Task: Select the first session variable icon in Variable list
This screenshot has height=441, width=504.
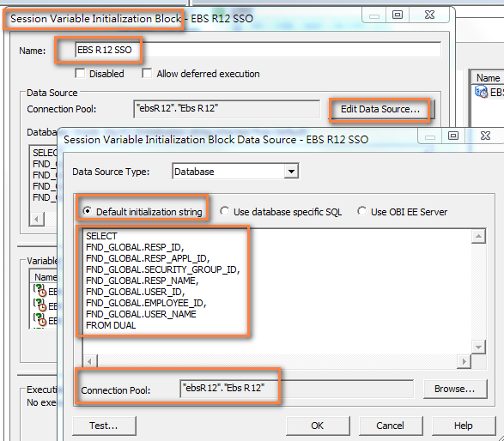Action: point(39,290)
